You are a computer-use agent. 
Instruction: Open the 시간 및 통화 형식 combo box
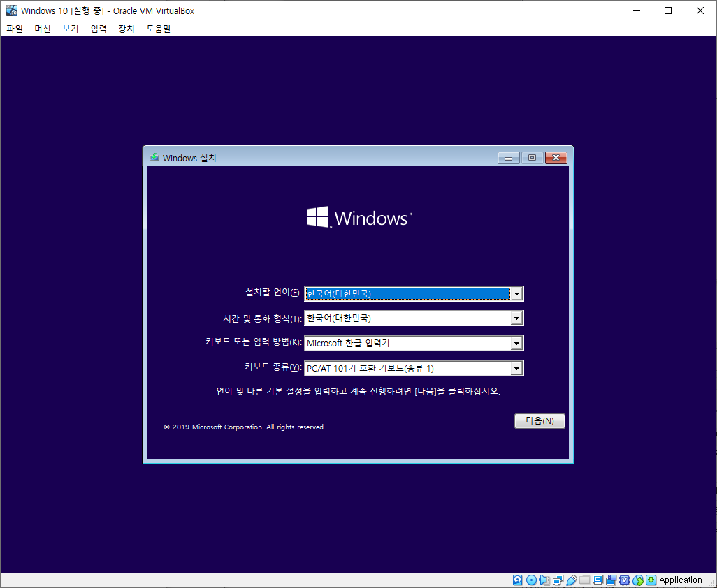[x=414, y=318]
